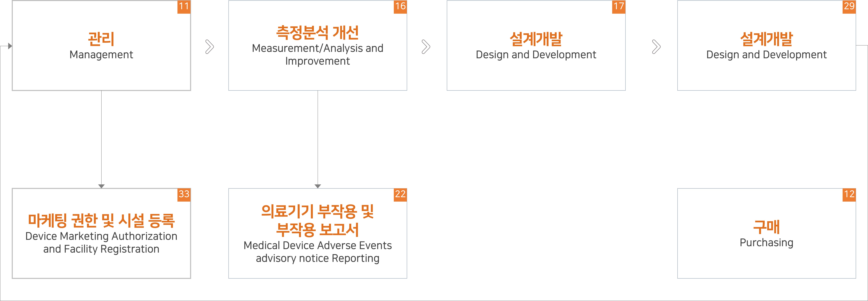Click the heading 마케팅 권한 및 시설 등록
Viewport: 868px width, 301px height.
[101, 220]
